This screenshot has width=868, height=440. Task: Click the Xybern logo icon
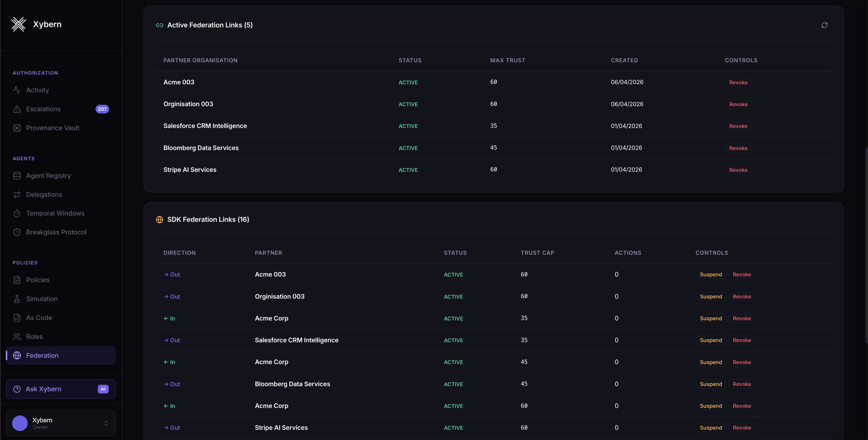[18, 24]
